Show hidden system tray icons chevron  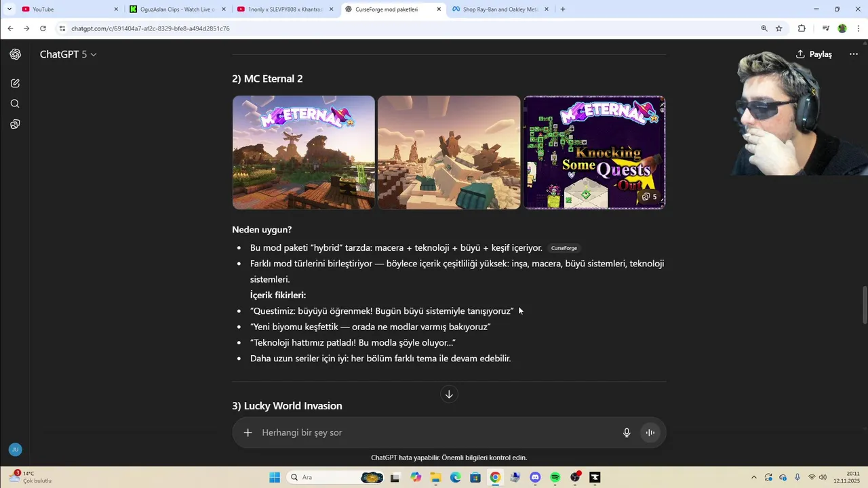tap(753, 478)
